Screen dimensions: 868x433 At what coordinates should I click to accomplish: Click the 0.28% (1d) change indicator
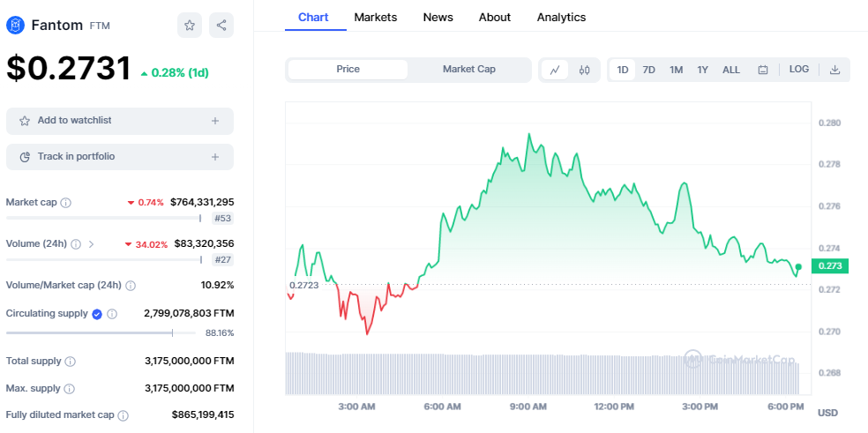(175, 73)
